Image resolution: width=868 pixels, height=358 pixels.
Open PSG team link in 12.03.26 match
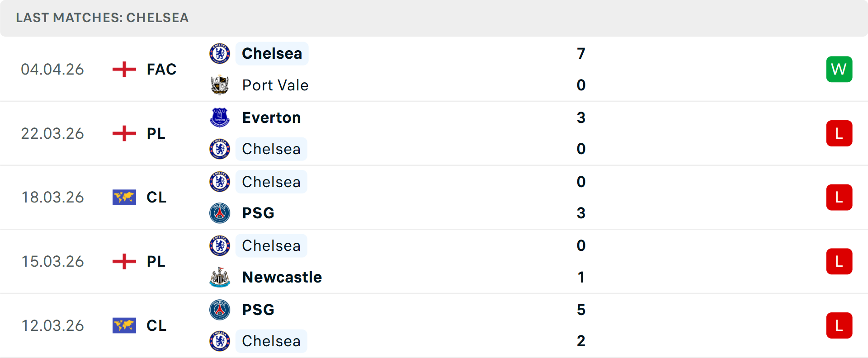[258, 310]
